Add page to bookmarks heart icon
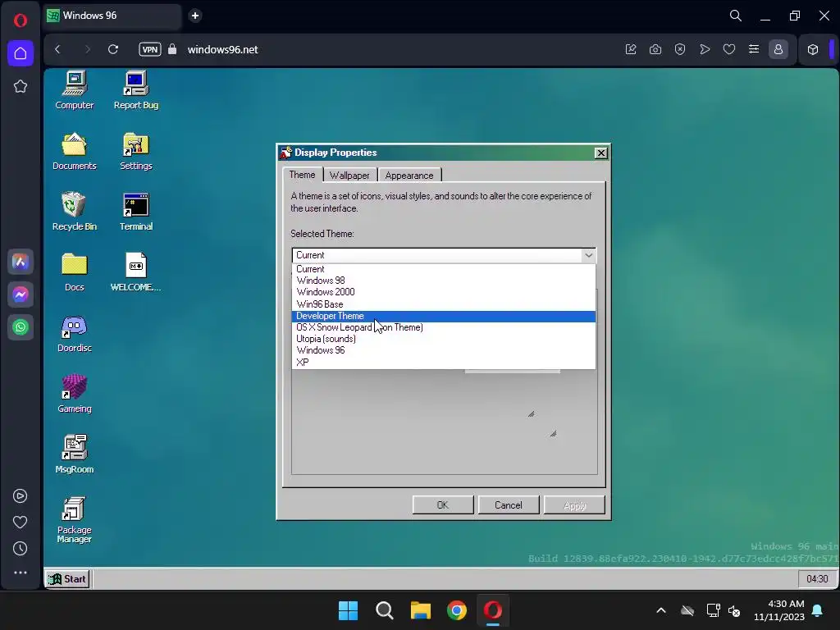Screen dimensions: 840x630 [x=729, y=49]
